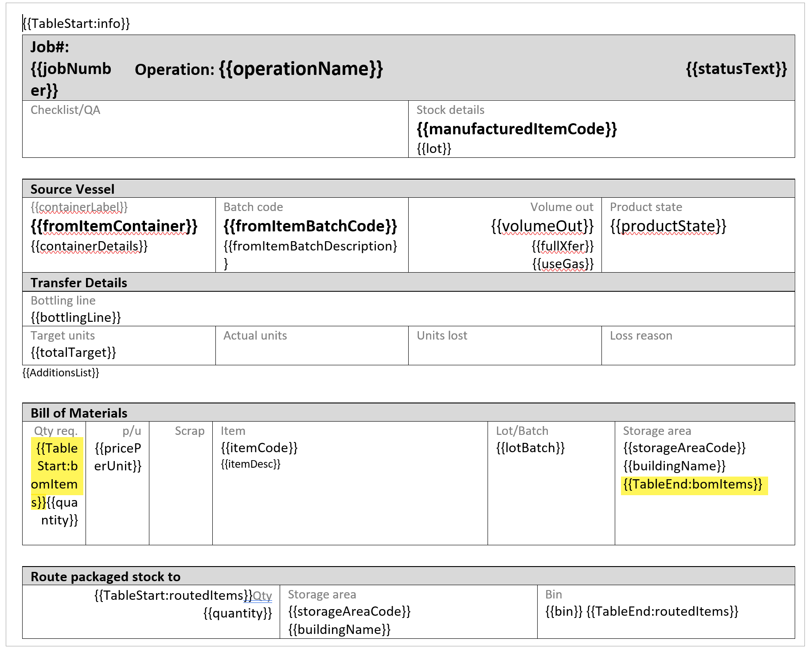
Task: Select the {{useGas}} field
Action: pos(563,264)
